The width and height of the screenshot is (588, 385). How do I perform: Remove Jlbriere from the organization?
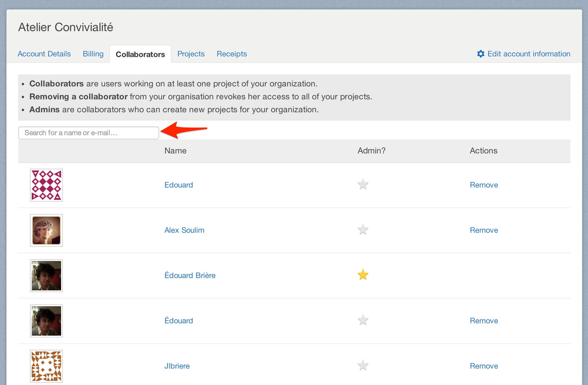pyautogui.click(x=484, y=366)
